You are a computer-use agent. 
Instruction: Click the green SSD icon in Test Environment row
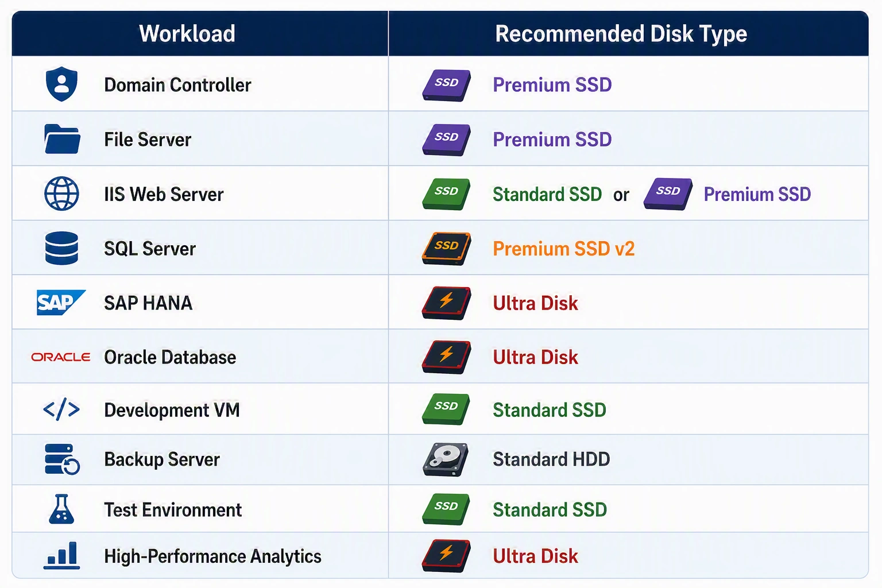pos(446,509)
